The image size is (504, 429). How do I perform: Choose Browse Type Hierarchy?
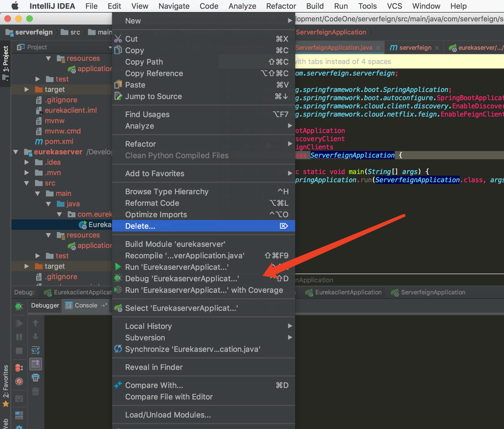coord(204,192)
